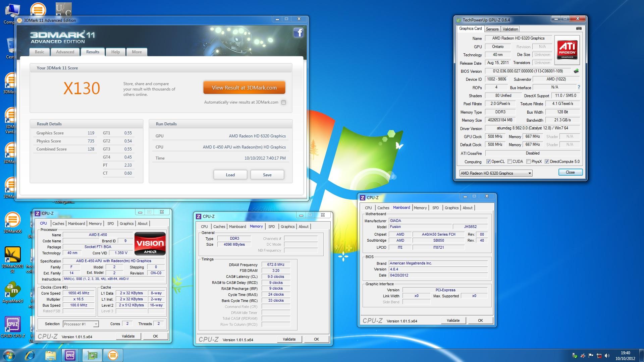Toggle the DirectCompute 5.0 checkbox
644x362 pixels.
(547, 162)
